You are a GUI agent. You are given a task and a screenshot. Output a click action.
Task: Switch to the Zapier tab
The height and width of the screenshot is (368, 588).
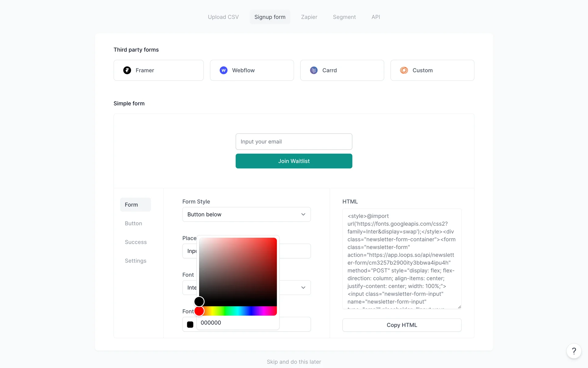coord(309,17)
